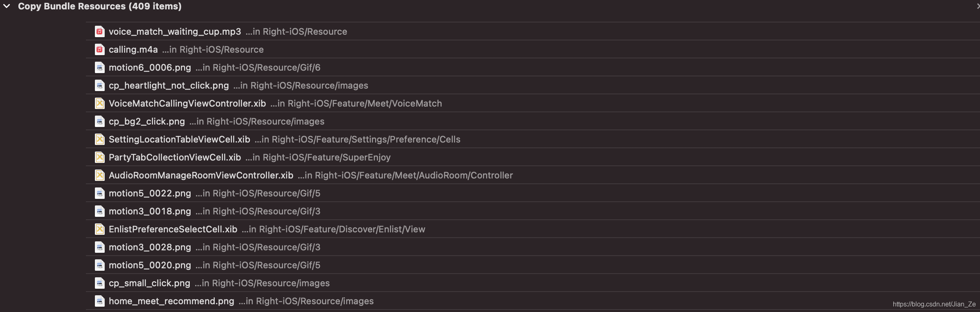The width and height of the screenshot is (980, 312).
Task: Click the VoiceMatchCallingViewController.xib file icon
Action: (x=100, y=103)
